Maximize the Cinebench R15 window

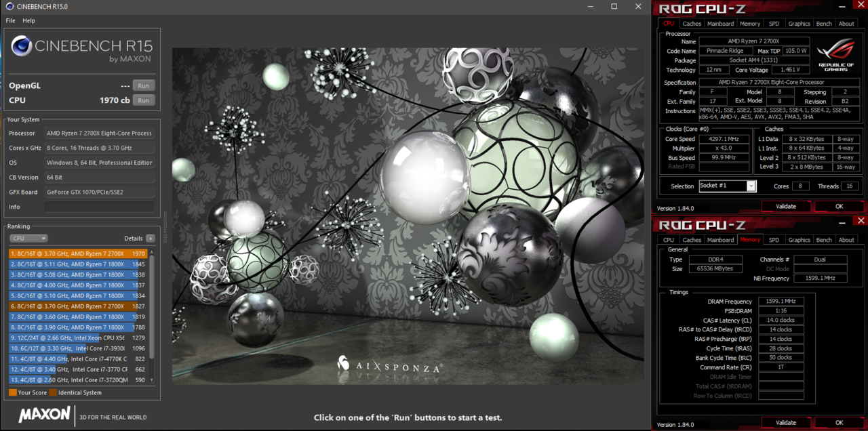614,6
